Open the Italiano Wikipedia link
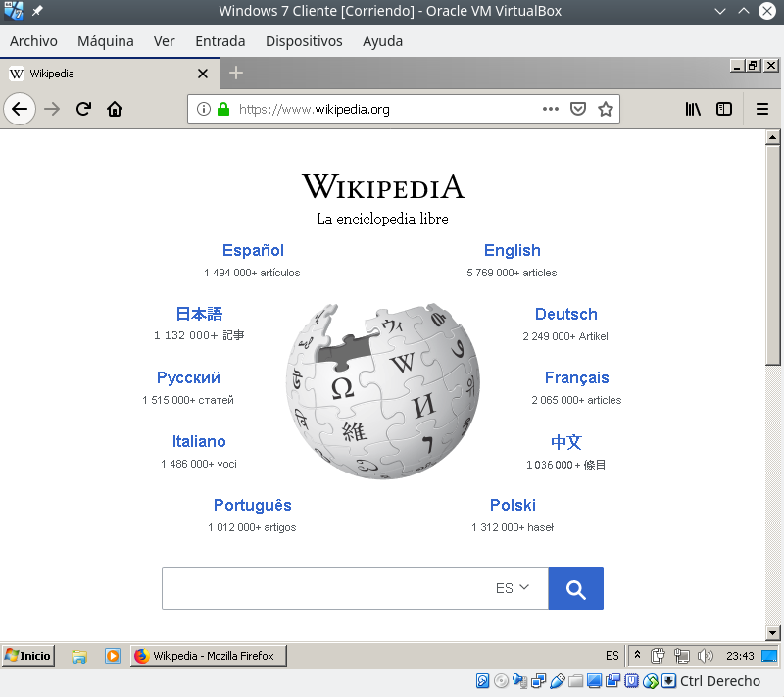784x697 pixels. pyautogui.click(x=199, y=441)
